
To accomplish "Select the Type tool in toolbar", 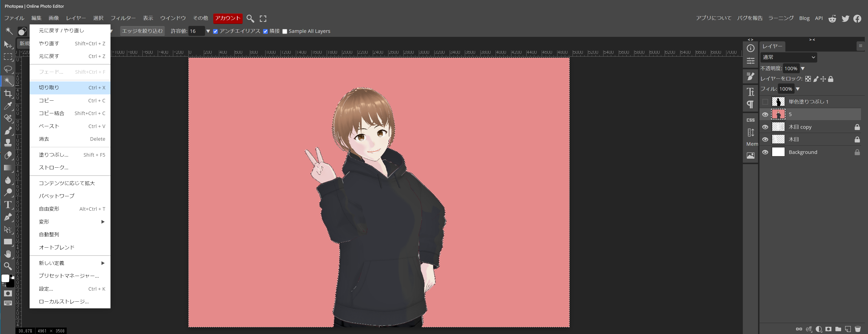I will pyautogui.click(x=8, y=205).
